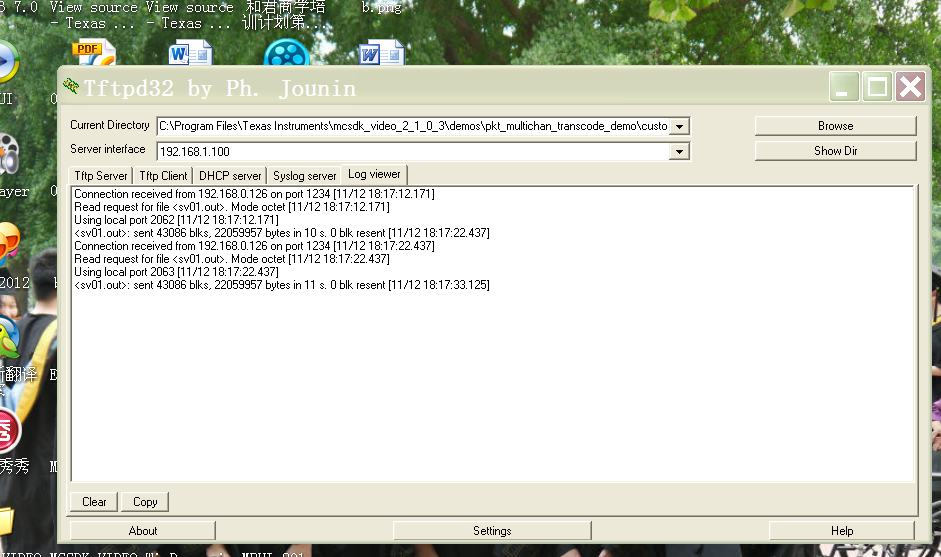This screenshot has width=941, height=557.
Task: Open the red round desktop icon
Action: click(10, 430)
